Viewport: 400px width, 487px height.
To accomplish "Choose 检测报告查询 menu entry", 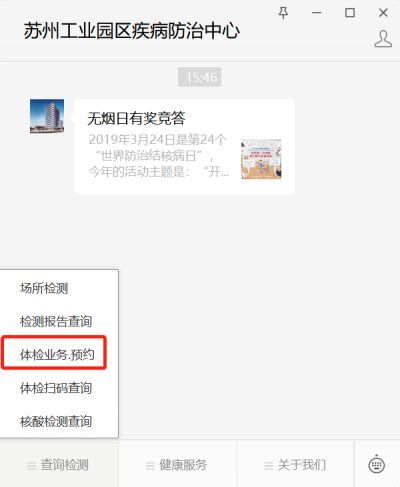I will 56,321.
